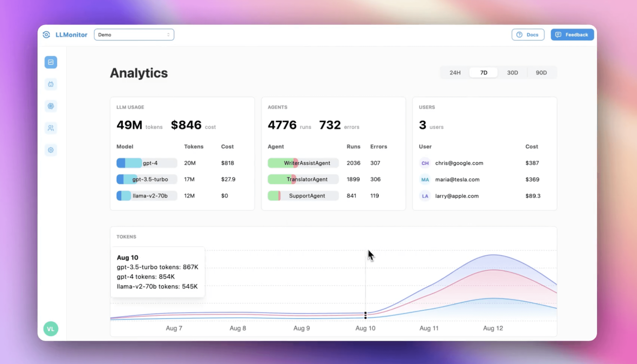The height and width of the screenshot is (364, 637).
Task: Open the Users sidebar icon
Action: pyautogui.click(x=51, y=128)
